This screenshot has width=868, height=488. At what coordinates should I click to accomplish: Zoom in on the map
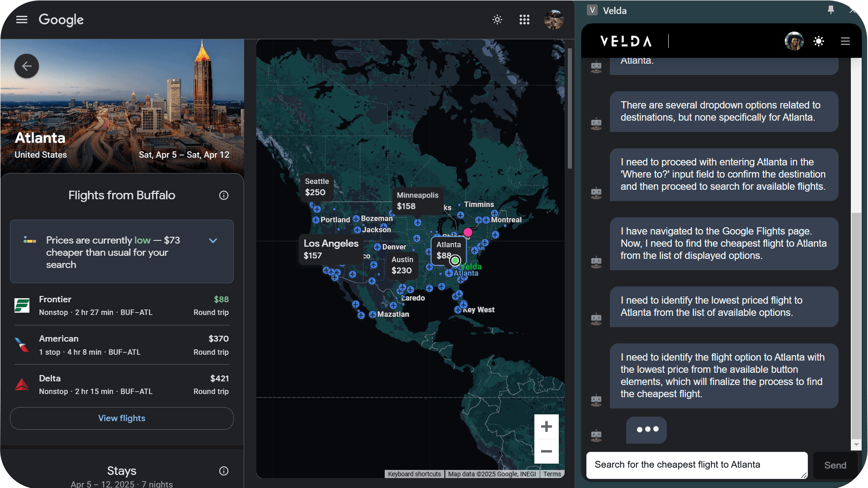point(547,427)
